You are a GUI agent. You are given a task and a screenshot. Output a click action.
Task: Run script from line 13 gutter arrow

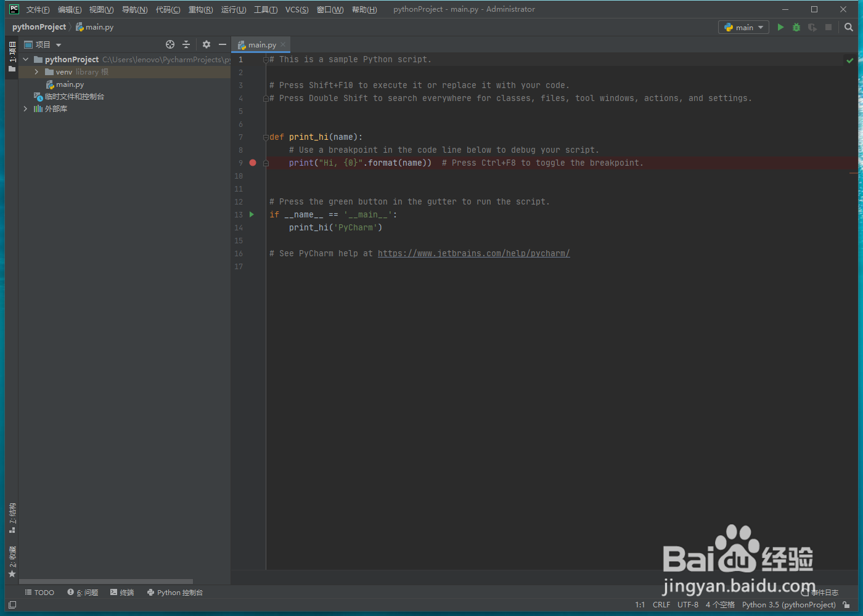pos(252,214)
